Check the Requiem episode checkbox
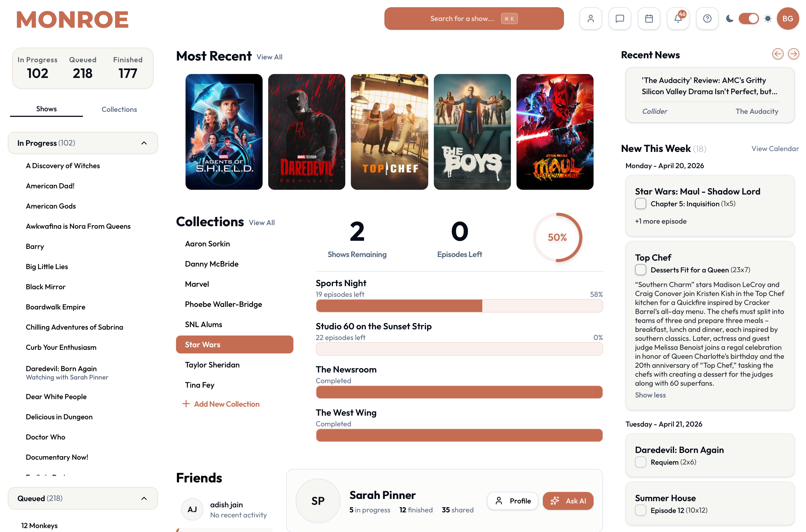The height and width of the screenshot is (532, 806). pos(640,462)
